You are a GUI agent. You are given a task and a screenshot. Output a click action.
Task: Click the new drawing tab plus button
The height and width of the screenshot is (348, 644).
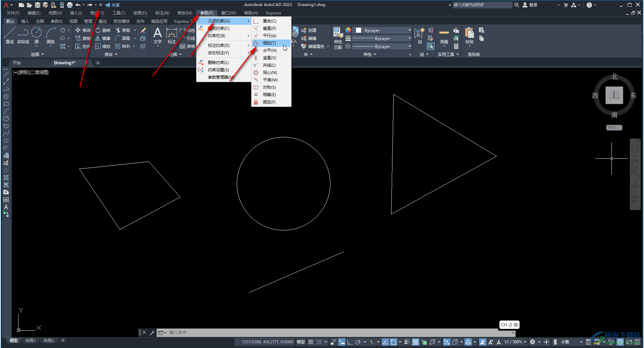[98, 63]
